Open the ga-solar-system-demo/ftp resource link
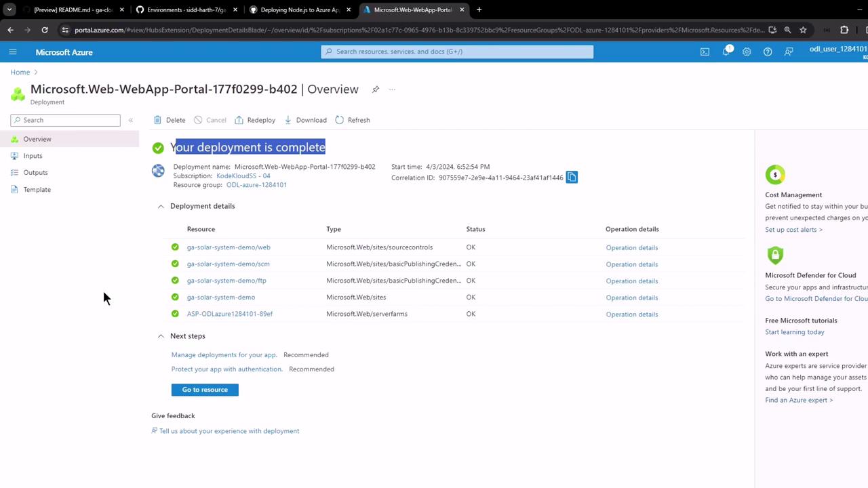This screenshot has height=488, width=868. pos(226,281)
